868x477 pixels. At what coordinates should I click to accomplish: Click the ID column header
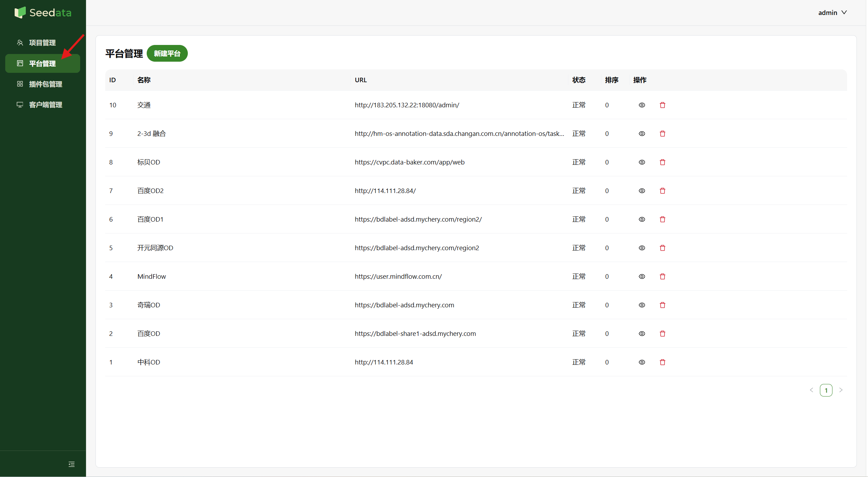pyautogui.click(x=112, y=80)
